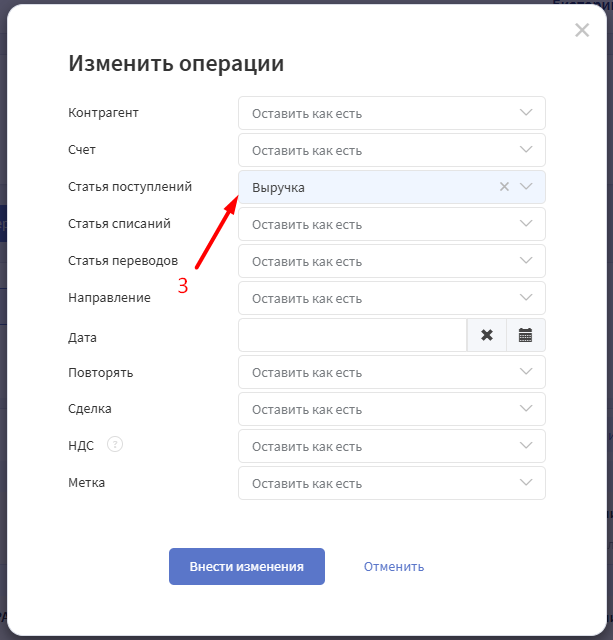Click the НДС help question icon
This screenshot has height=640, width=613.
click(115, 445)
